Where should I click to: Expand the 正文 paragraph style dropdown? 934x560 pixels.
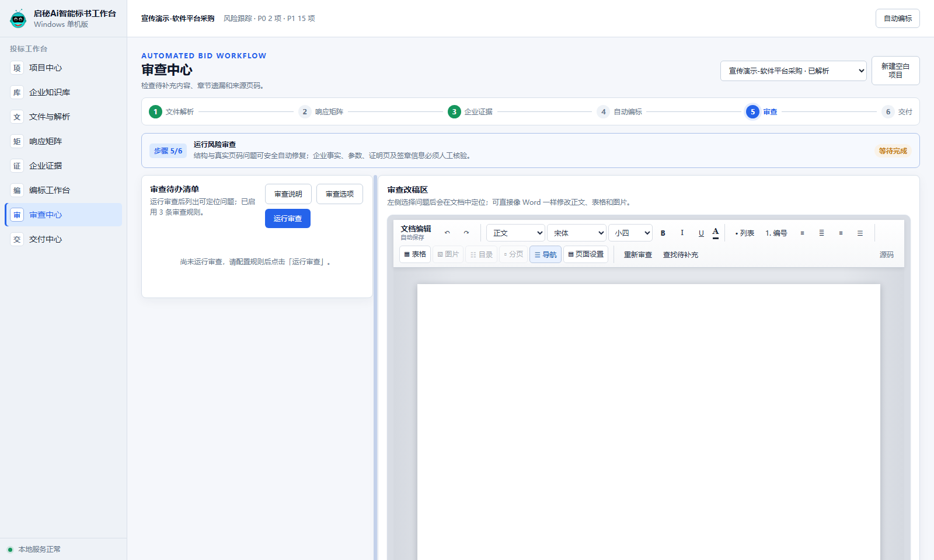point(515,233)
